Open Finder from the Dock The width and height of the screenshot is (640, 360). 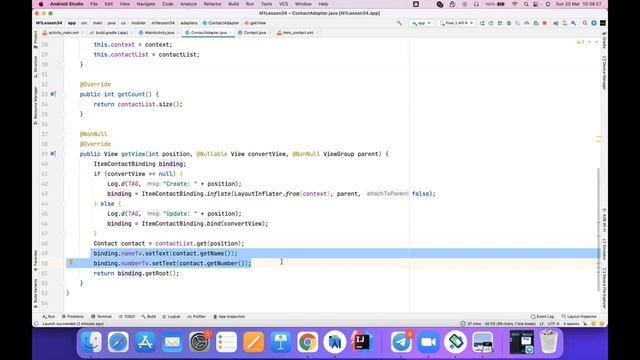pyautogui.click(x=91, y=342)
